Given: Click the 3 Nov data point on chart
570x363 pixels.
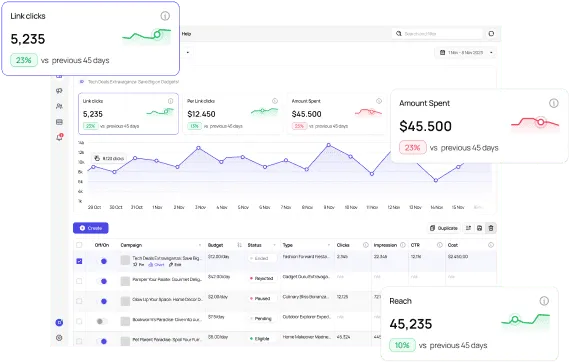Looking at the screenshot, I should pos(198,148).
